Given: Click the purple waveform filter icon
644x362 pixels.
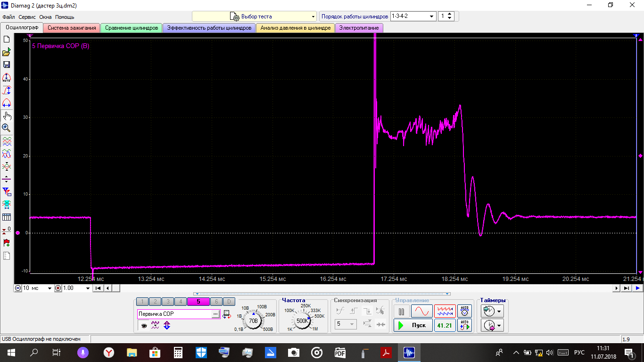Looking at the screenshot, I should point(155,325).
